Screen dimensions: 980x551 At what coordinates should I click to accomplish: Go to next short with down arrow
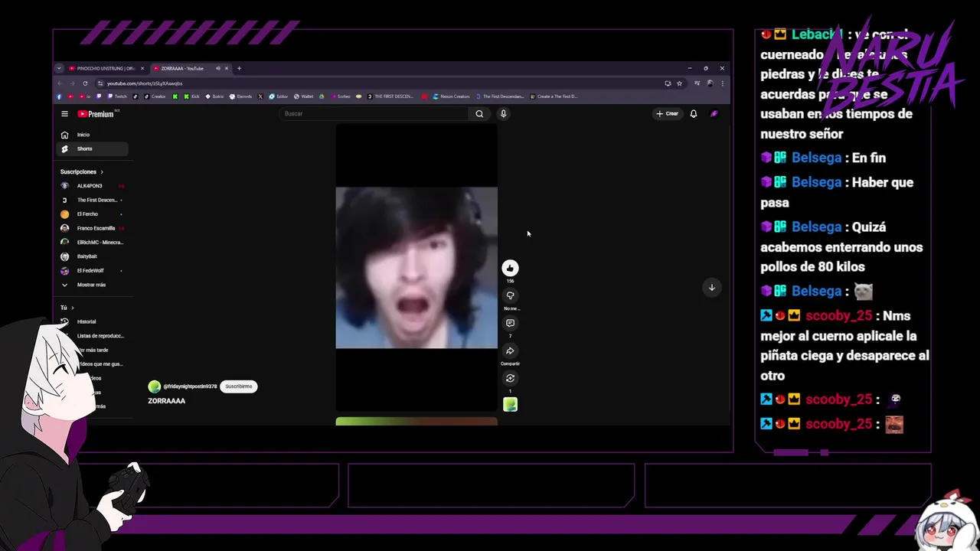point(711,288)
